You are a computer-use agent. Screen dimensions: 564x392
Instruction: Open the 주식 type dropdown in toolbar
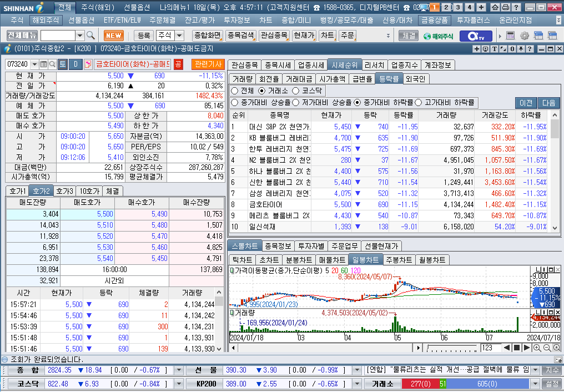(179, 35)
